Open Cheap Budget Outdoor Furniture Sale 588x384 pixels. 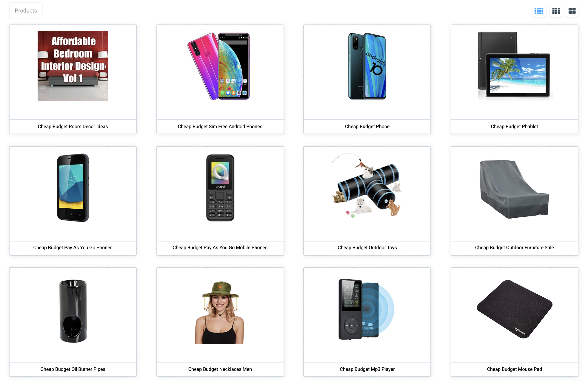click(x=514, y=247)
